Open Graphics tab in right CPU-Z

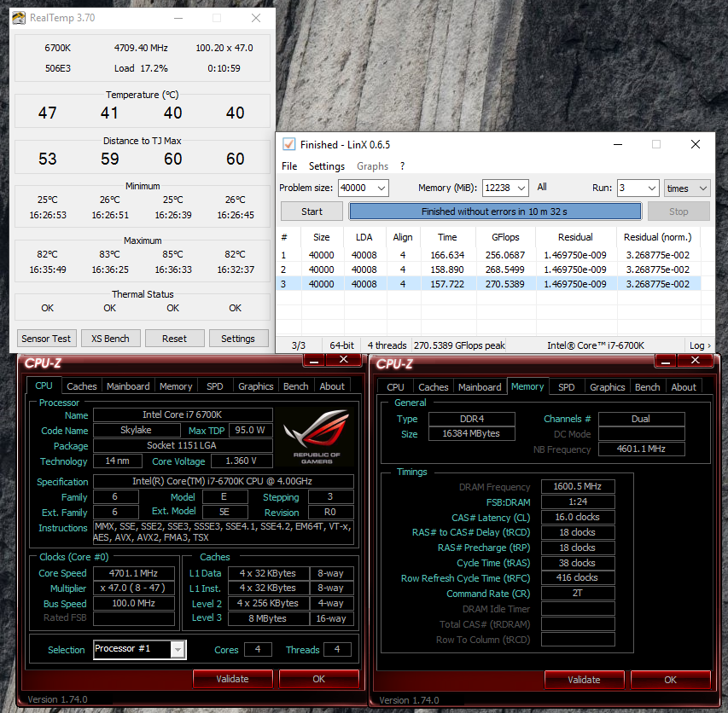(x=607, y=387)
